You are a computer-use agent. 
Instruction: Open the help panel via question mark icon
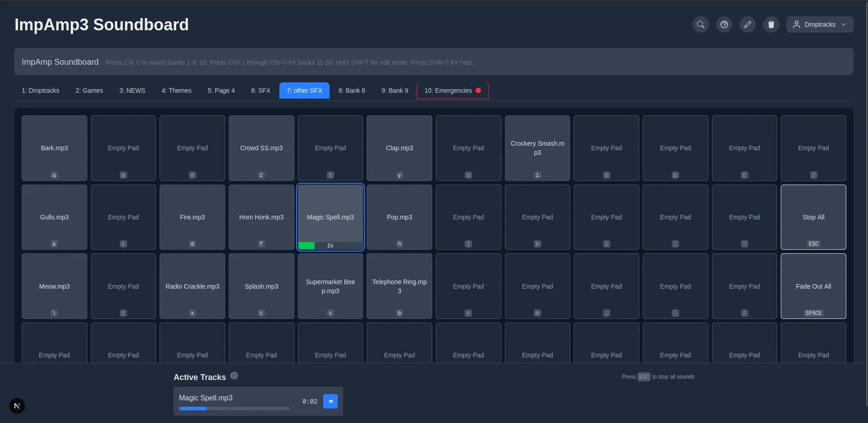(x=724, y=24)
